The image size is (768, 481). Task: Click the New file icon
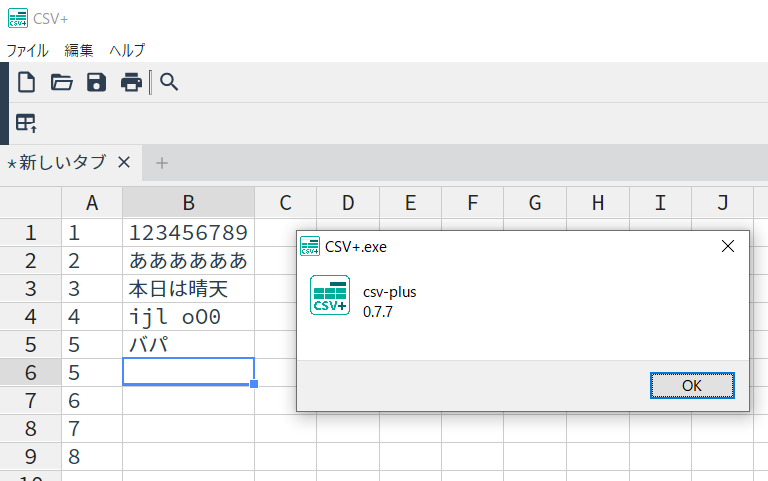pyautogui.click(x=27, y=82)
